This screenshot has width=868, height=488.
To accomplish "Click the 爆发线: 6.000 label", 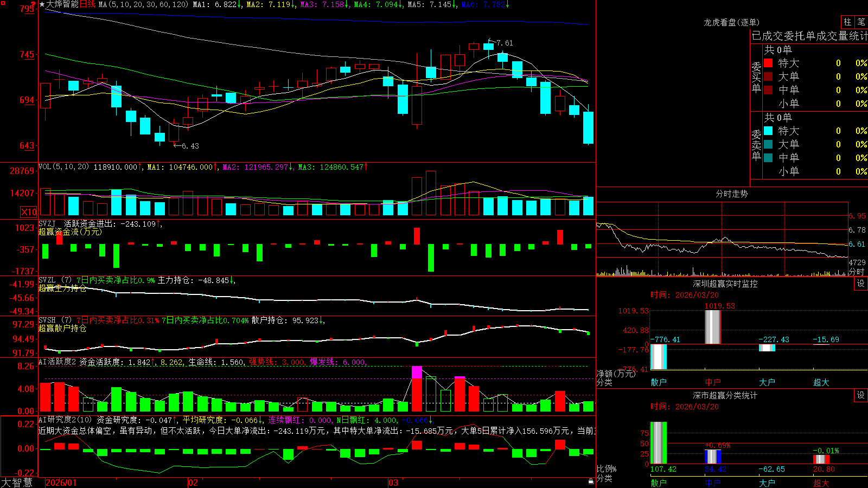I will tap(338, 362).
